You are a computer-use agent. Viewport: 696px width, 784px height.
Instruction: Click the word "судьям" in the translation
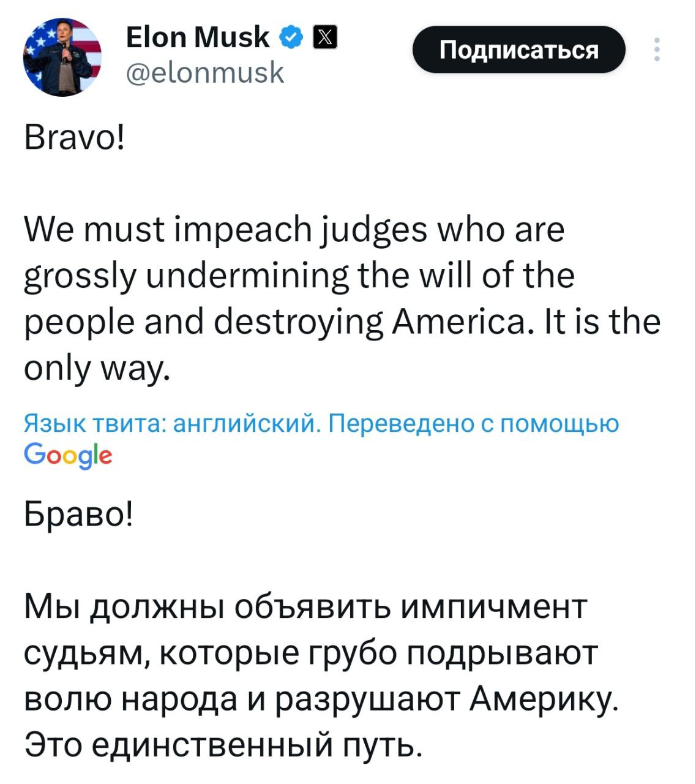coord(84,654)
